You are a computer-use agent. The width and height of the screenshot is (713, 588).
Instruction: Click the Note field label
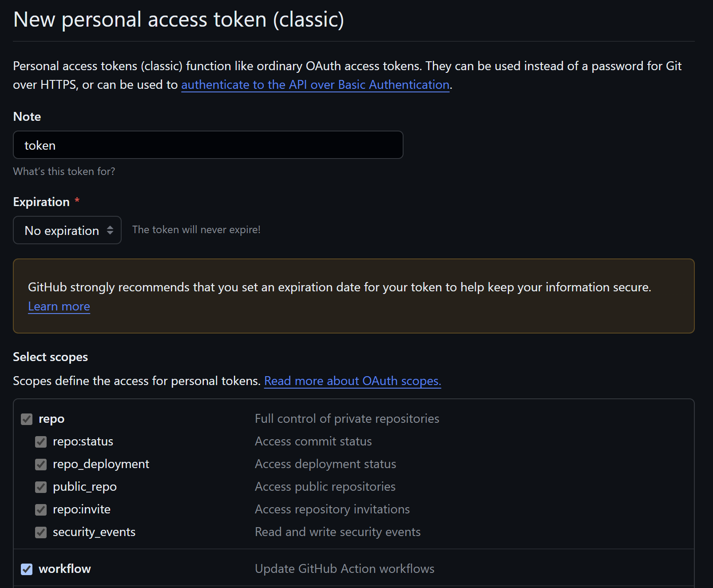27,116
